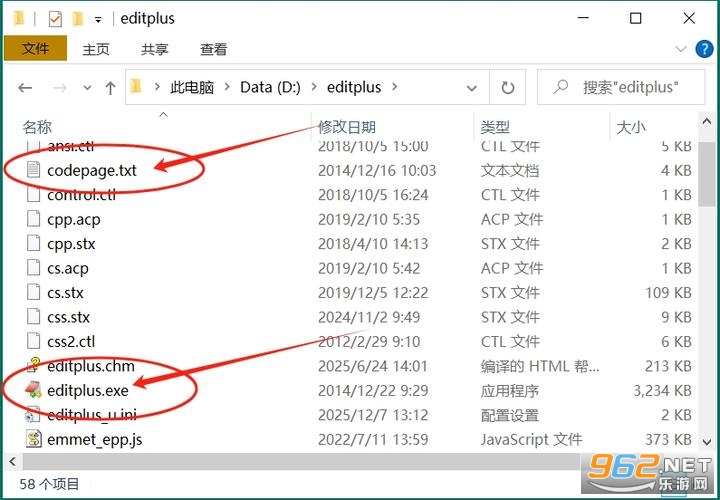Click the type JavaScript 文件
This screenshot has width=720, height=500.
click(531, 439)
